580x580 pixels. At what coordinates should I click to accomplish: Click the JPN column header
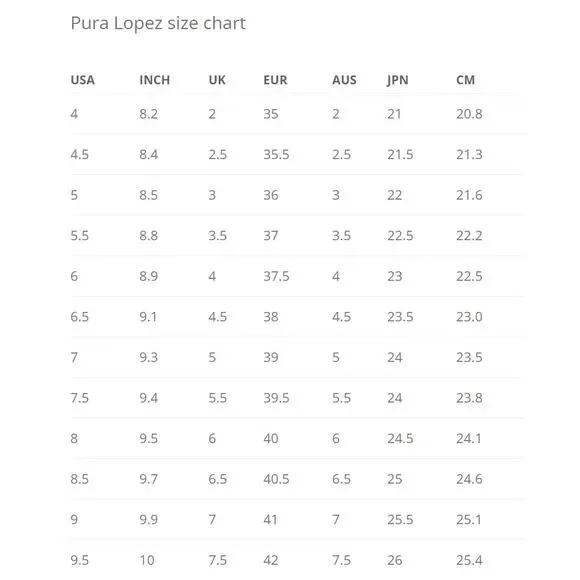pyautogui.click(x=398, y=80)
